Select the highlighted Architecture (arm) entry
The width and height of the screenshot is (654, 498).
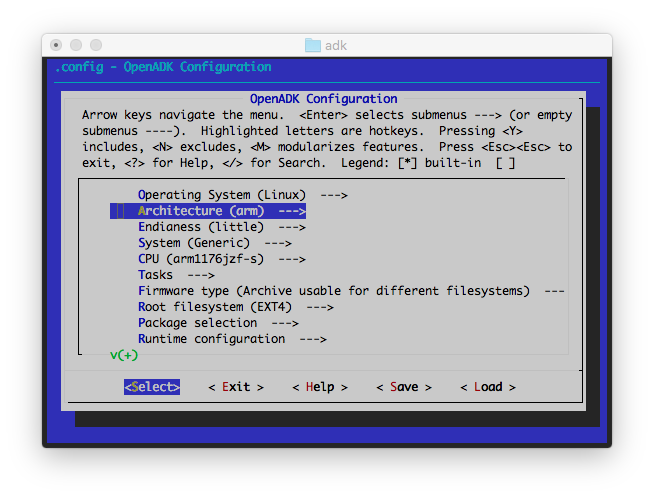click(221, 211)
